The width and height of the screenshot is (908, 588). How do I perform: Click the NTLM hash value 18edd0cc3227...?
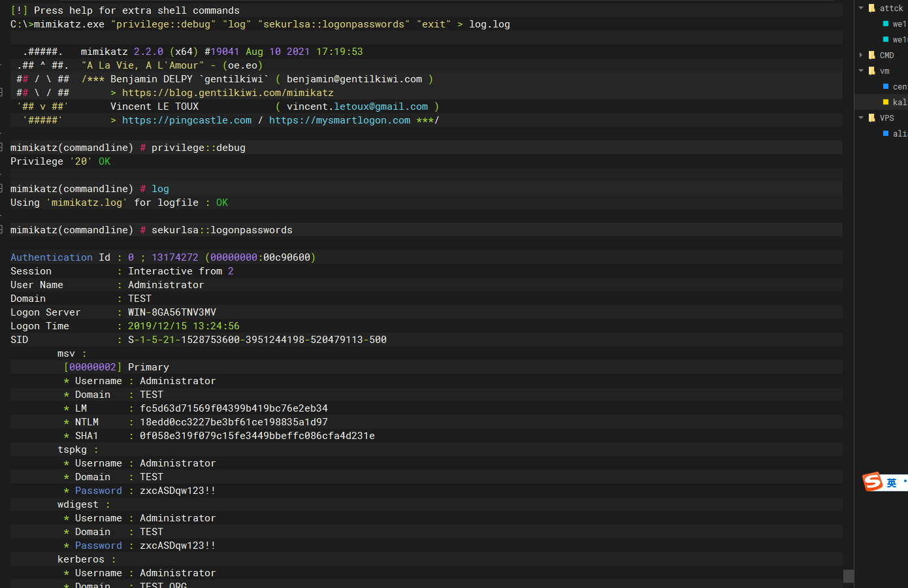pos(234,422)
